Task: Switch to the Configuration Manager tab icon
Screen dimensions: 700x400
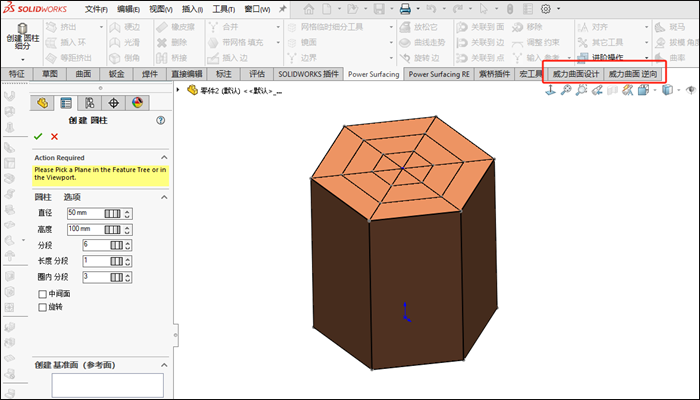Action: [90, 103]
